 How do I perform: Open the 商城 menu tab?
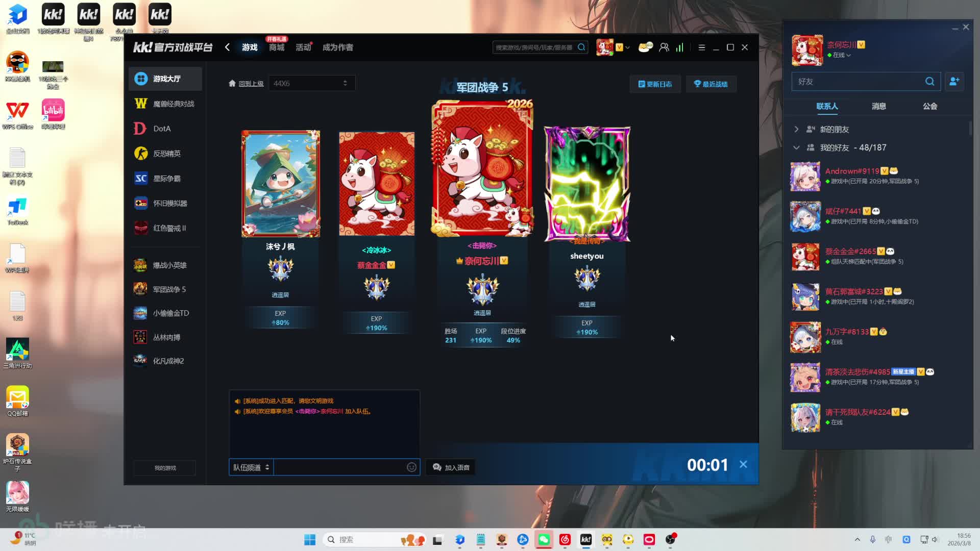tap(277, 47)
